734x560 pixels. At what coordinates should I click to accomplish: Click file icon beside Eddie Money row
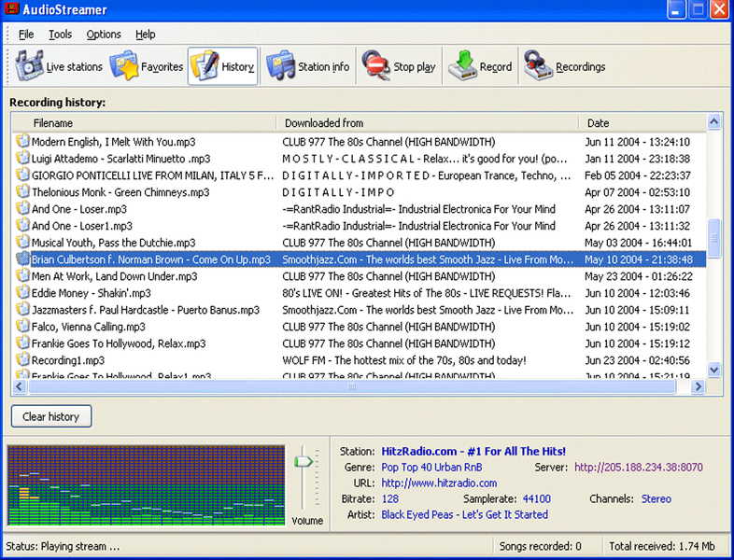tap(22, 292)
